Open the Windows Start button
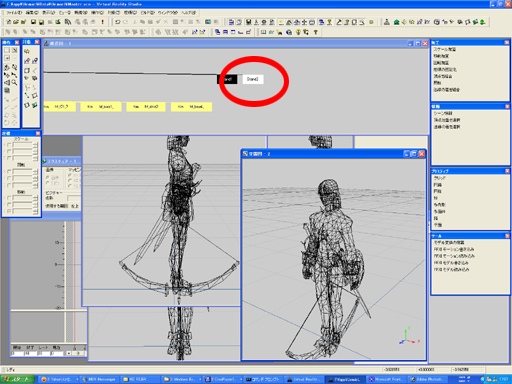Screen dimensions: 512x384 point(18,379)
